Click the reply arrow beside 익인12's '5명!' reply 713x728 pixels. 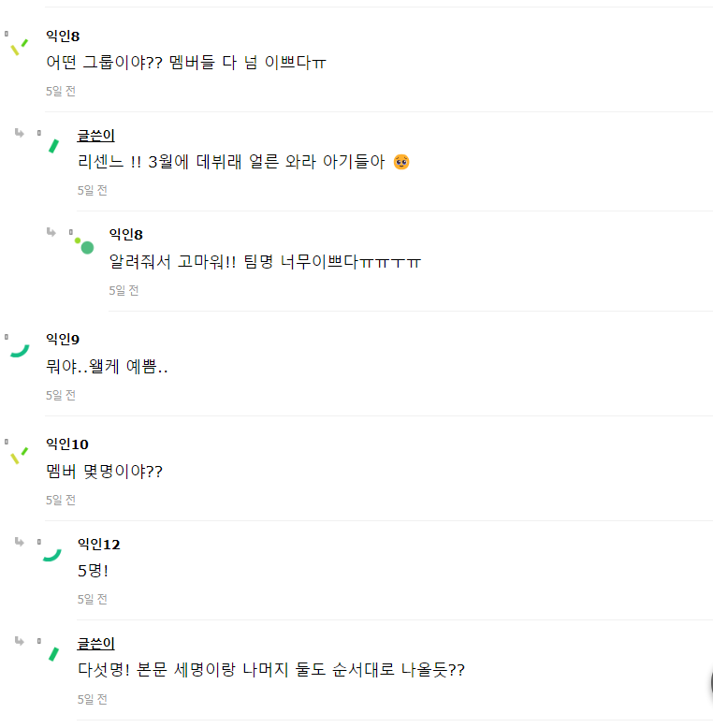click(19, 542)
